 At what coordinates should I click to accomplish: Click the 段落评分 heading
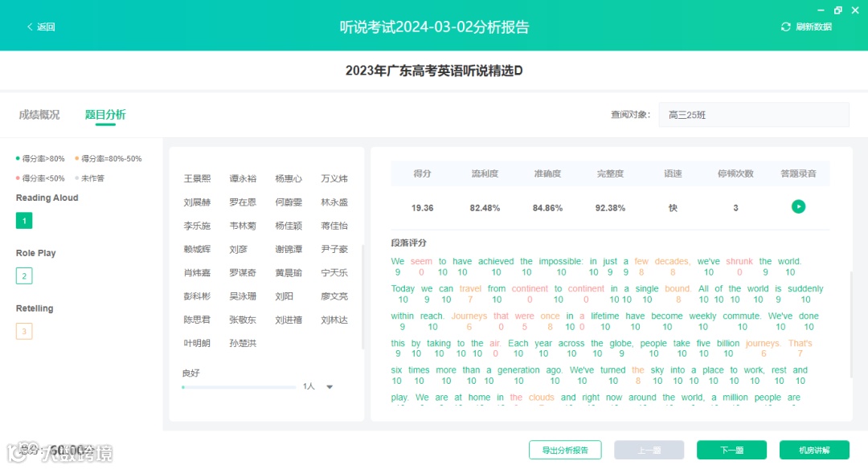[408, 243]
